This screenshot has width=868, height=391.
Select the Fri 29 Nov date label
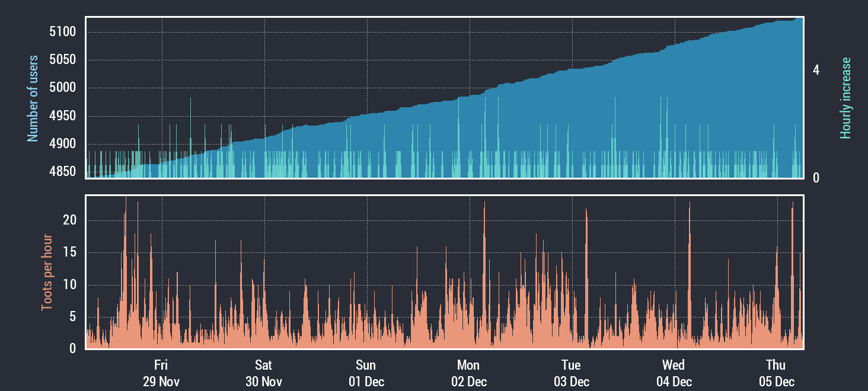161,373
